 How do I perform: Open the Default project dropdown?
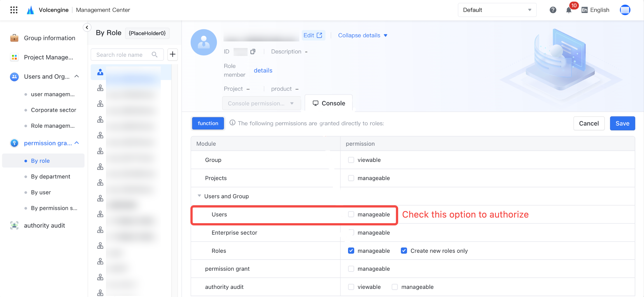point(497,10)
